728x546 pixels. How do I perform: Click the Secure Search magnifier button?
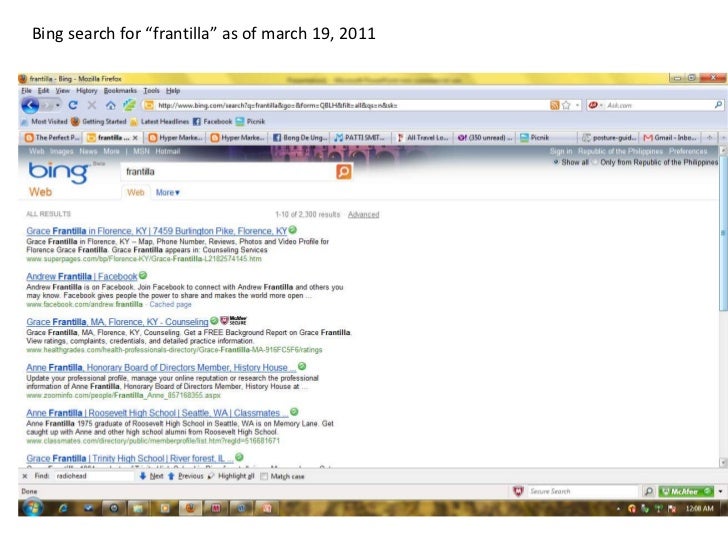tap(649, 491)
